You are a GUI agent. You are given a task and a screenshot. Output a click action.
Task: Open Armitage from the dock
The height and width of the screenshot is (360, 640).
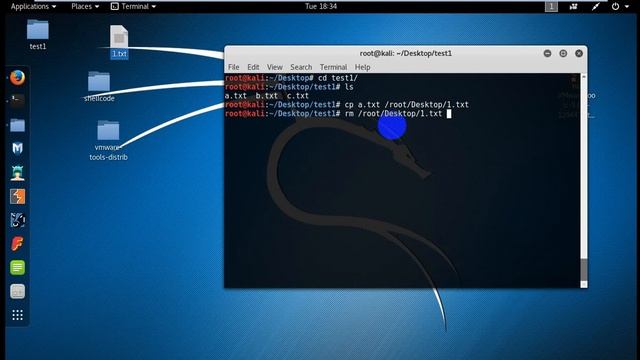click(17, 173)
